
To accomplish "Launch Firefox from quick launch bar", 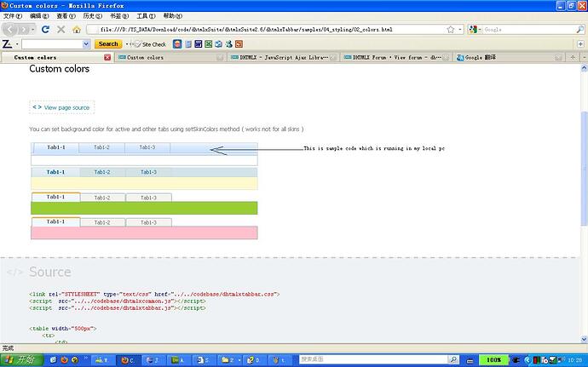I will click(x=64, y=360).
